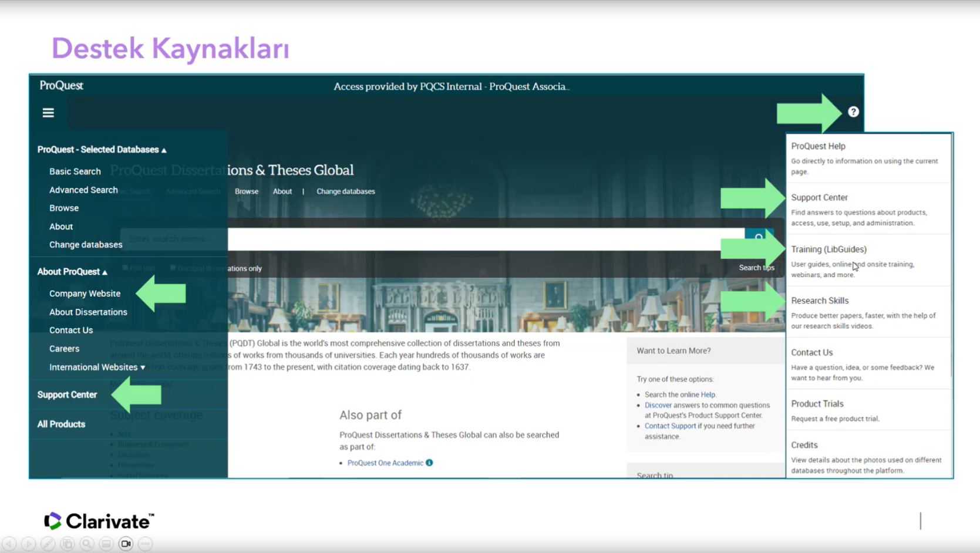
Task: Collapse the About ProQuest sidebar section
Action: (105, 272)
